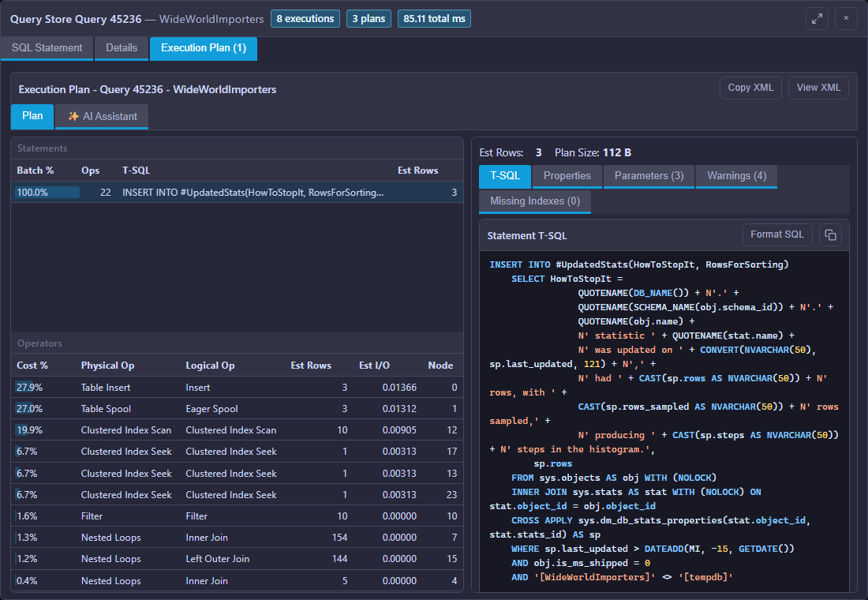Image resolution: width=868 pixels, height=600 pixels.
Task: Click the 100.0% batch cost bar
Action: point(47,193)
